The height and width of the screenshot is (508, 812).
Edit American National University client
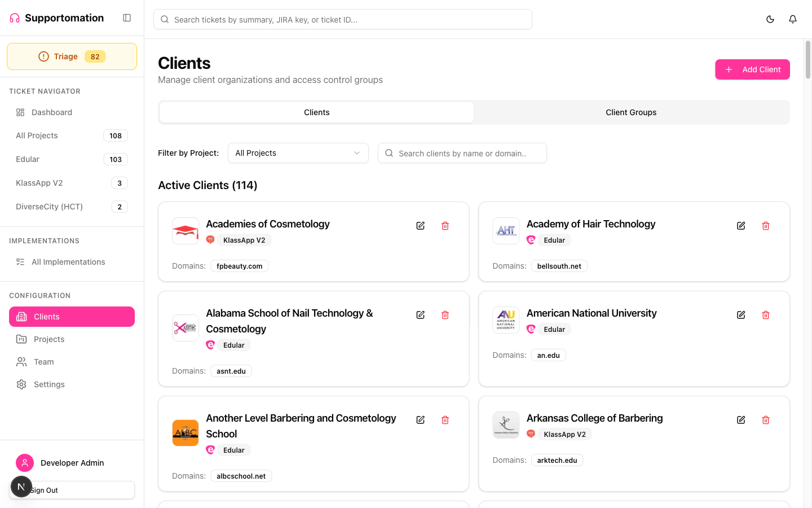pos(740,314)
